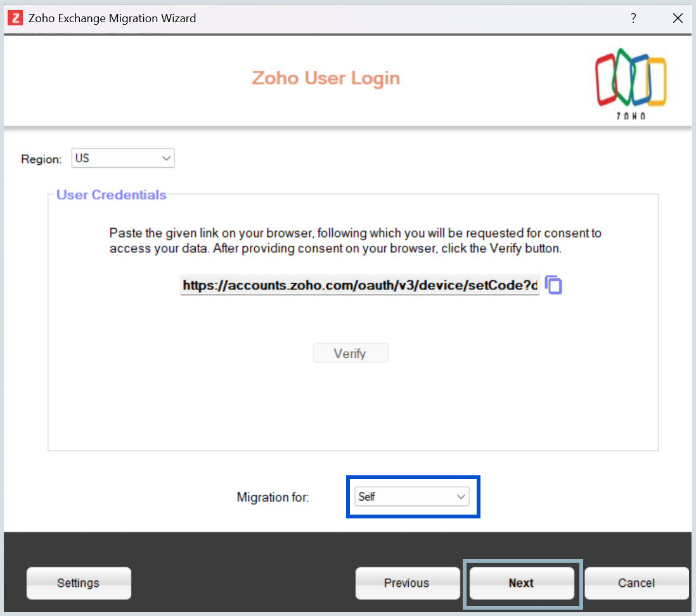The width and height of the screenshot is (696, 616).
Task: Click the Migration for label
Action: point(273,497)
